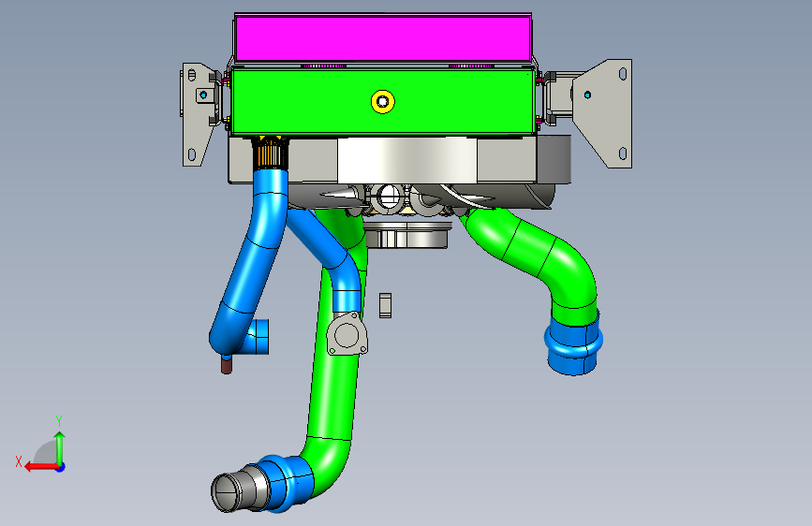Select the gray fan shroud housing
The image size is (812, 526).
click(x=399, y=159)
